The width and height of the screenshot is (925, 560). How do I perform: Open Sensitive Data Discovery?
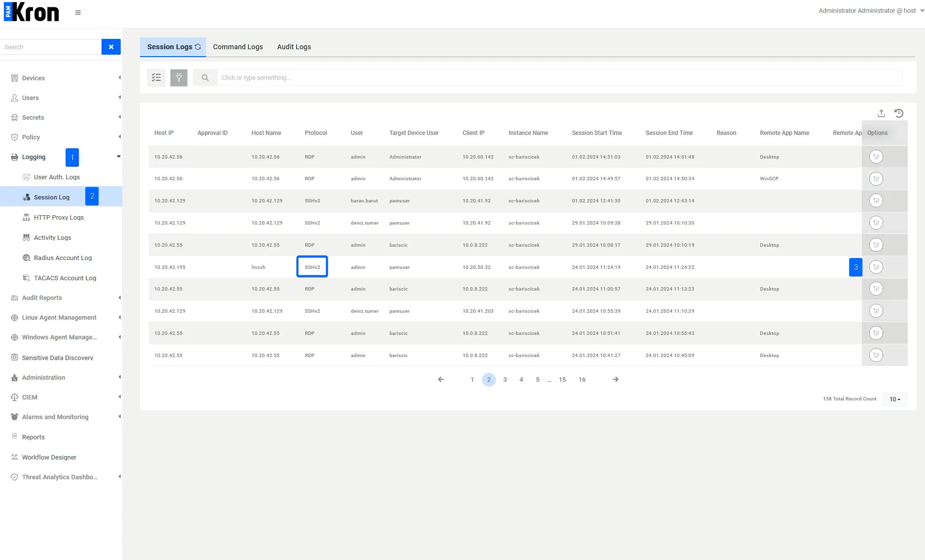(x=57, y=358)
